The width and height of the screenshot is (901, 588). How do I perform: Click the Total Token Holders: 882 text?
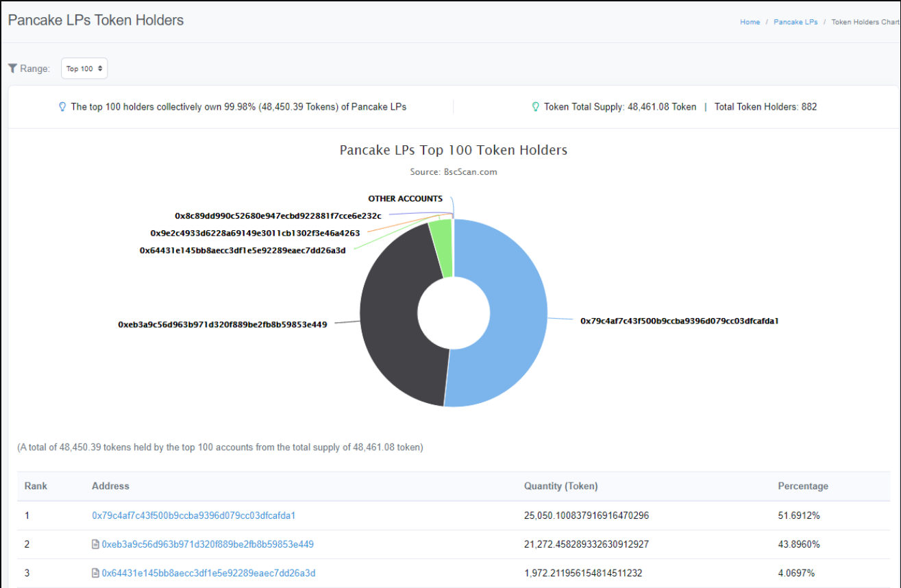(x=765, y=107)
